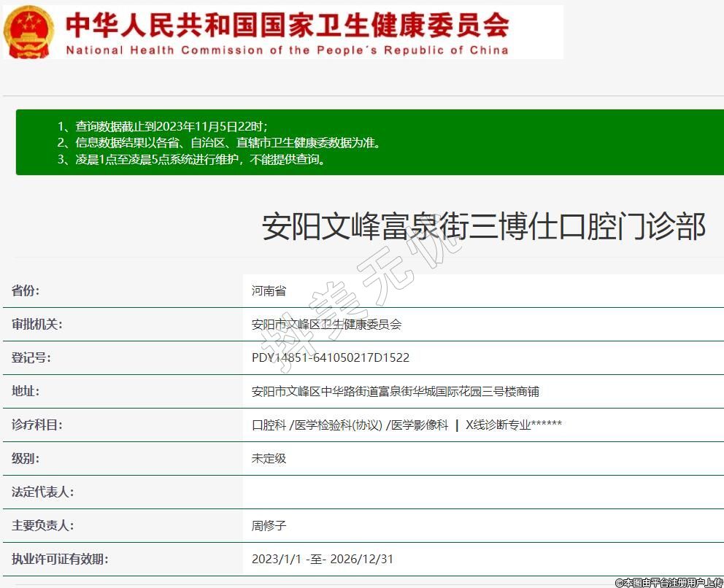This screenshot has height=588, width=724.
Task: Click the third notice about 凌晨 system maintenance
Action: pyautogui.click(x=191, y=160)
